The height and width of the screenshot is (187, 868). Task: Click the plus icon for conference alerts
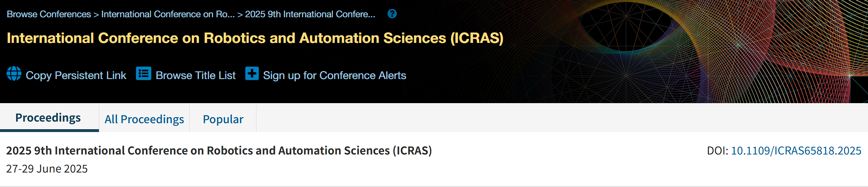pyautogui.click(x=252, y=74)
